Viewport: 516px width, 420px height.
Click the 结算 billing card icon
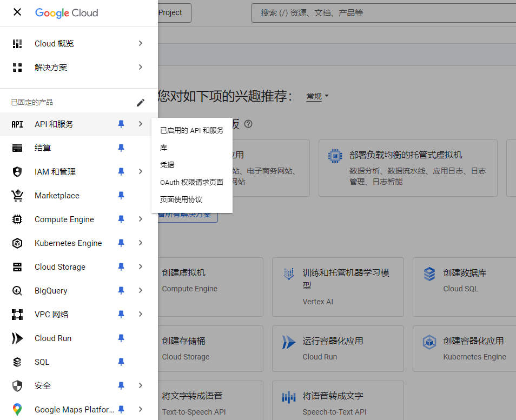coord(17,148)
